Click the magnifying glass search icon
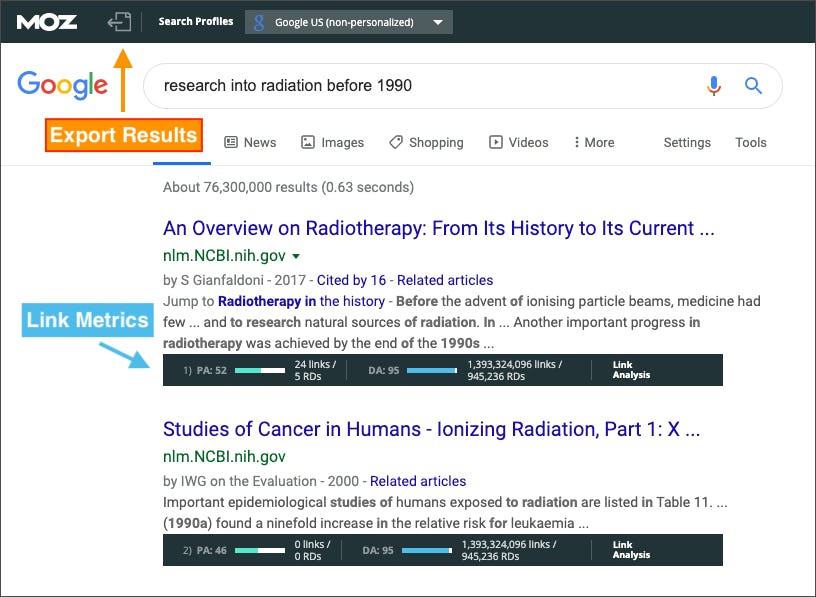The image size is (816, 597). coord(753,86)
